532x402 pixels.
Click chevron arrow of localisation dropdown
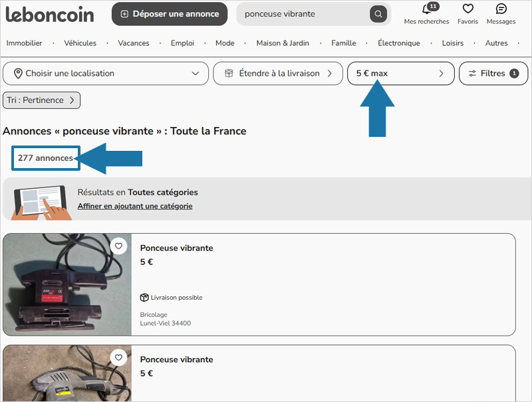pos(195,73)
